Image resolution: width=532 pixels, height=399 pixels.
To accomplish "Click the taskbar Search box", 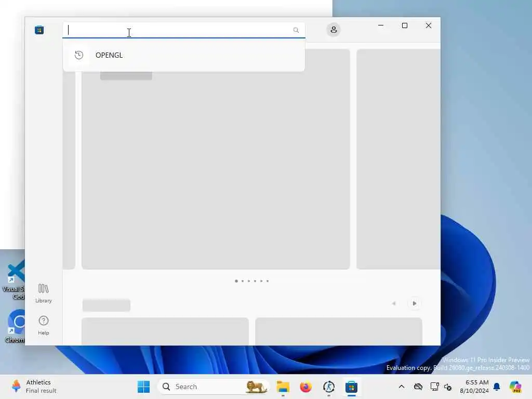I will pyautogui.click(x=213, y=387).
